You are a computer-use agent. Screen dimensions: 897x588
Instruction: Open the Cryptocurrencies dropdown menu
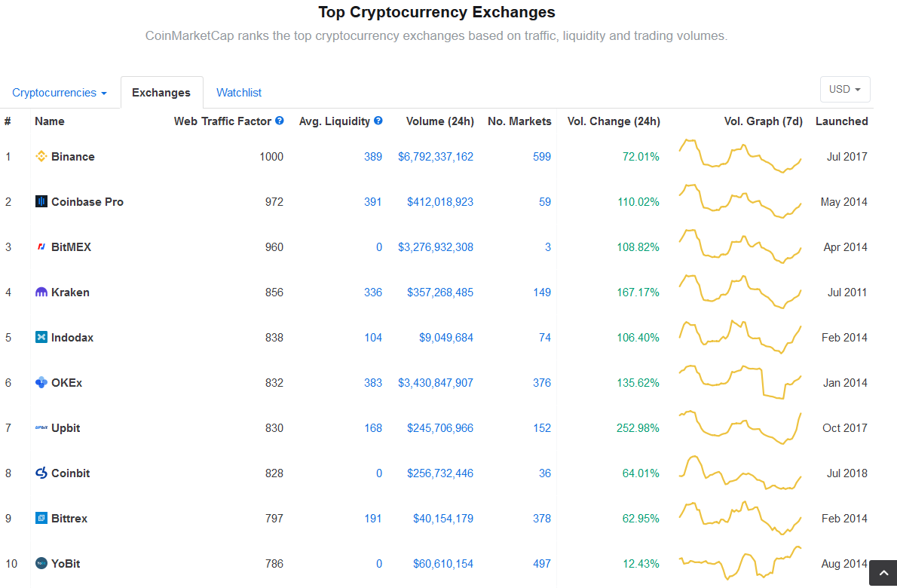[60, 93]
